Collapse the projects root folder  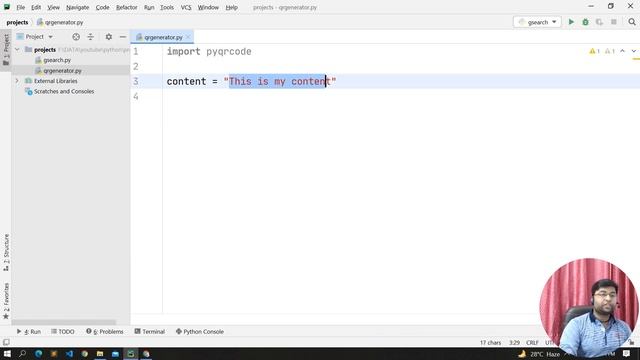point(17,49)
